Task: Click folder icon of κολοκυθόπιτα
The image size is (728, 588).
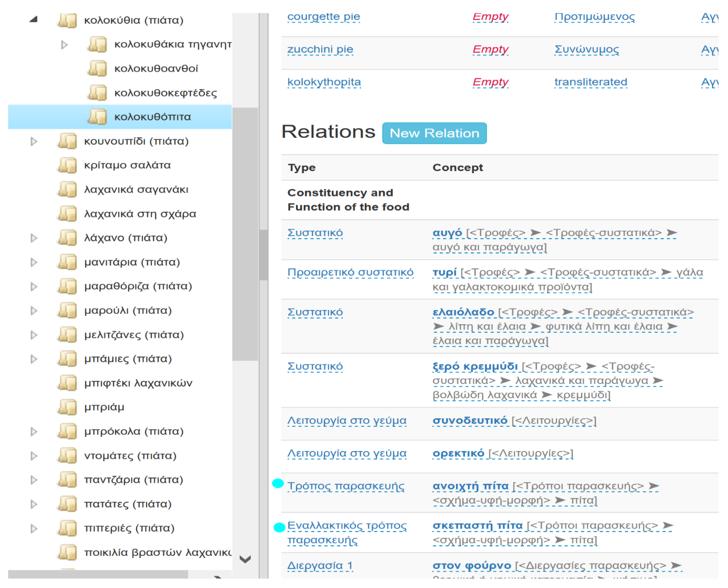Action: pyautogui.click(x=97, y=117)
